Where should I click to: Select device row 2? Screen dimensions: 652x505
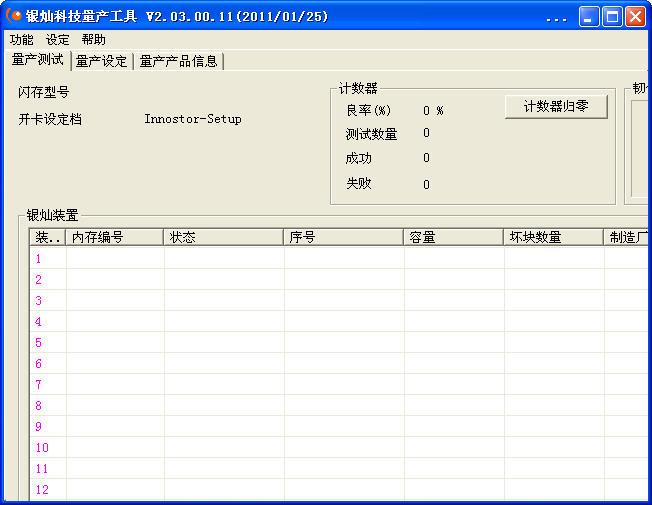pyautogui.click(x=338, y=279)
